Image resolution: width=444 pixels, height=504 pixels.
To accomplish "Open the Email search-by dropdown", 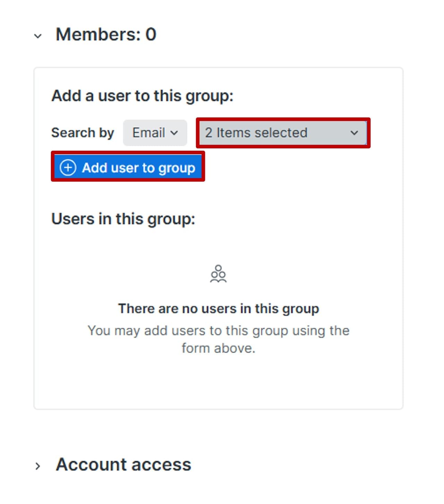I will pyautogui.click(x=155, y=133).
